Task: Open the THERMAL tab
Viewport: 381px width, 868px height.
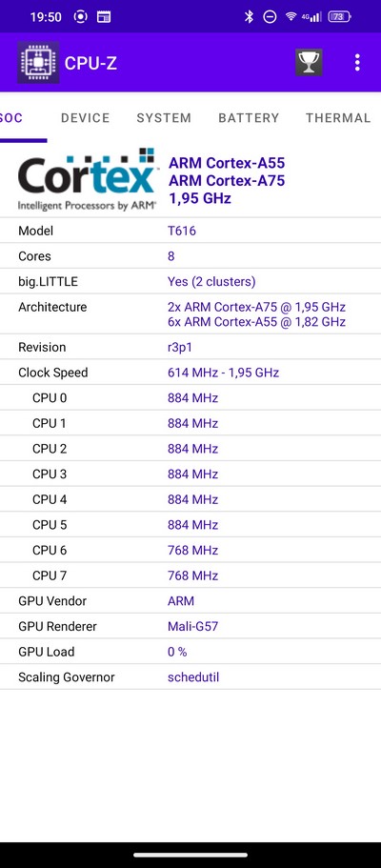Action: point(338,118)
